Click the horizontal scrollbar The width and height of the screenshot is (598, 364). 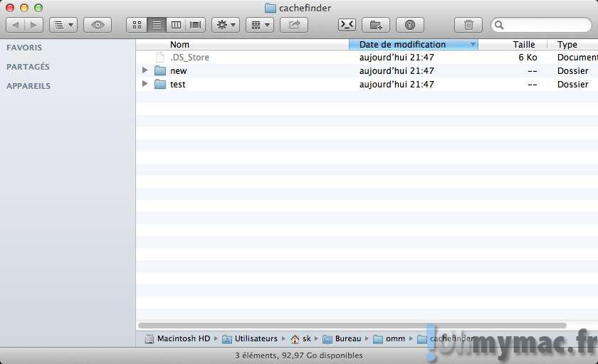[x=352, y=326]
